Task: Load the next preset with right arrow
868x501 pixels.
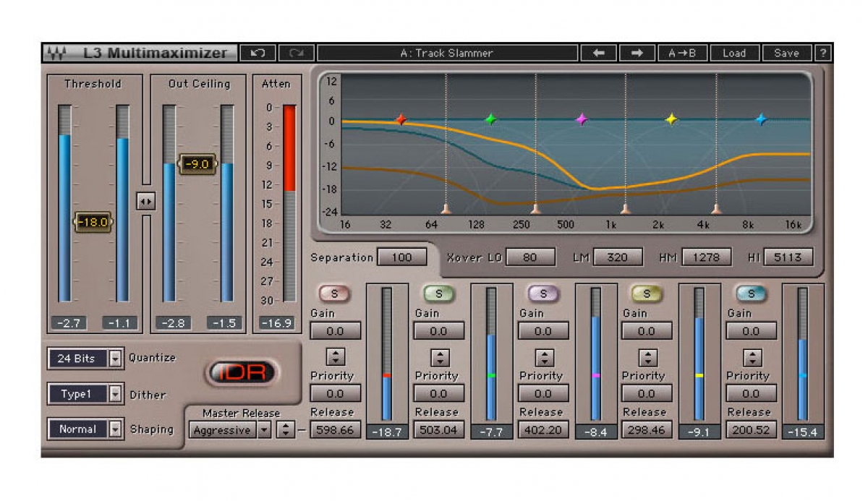Action: click(637, 53)
